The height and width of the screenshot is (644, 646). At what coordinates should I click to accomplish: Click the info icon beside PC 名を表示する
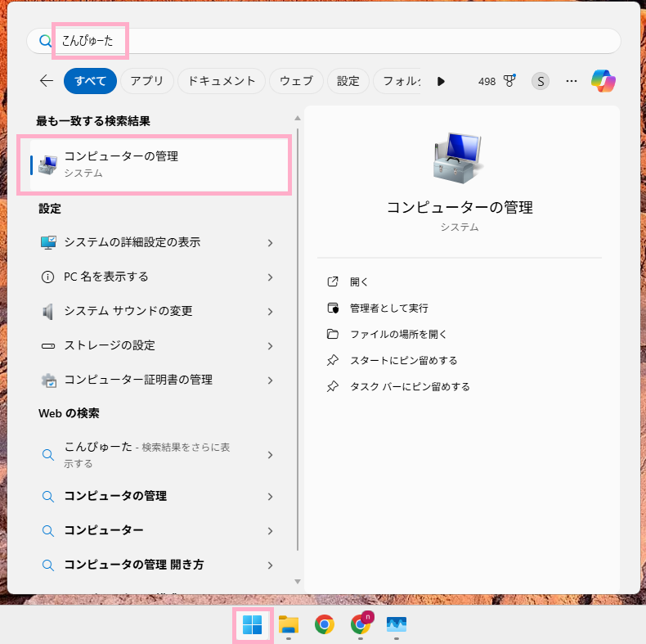47,277
